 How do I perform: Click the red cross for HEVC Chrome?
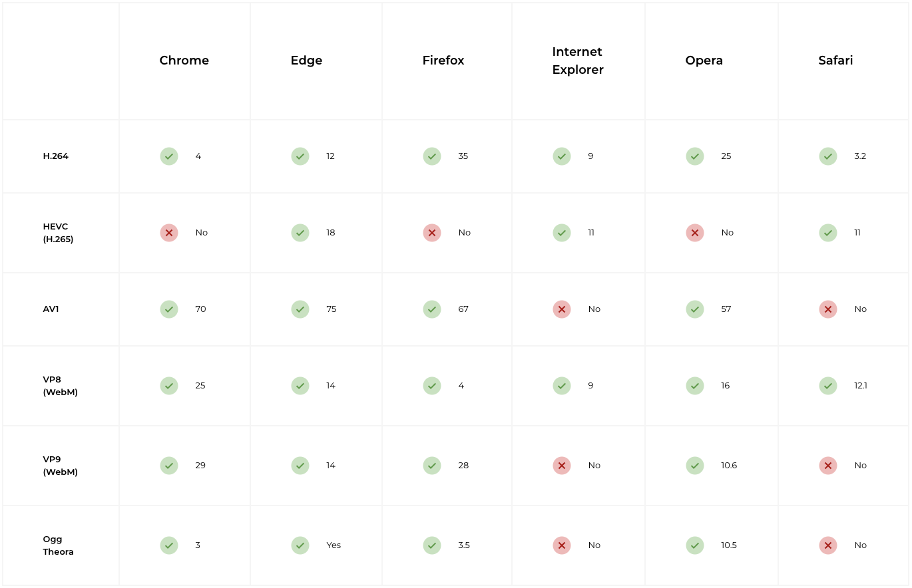[x=169, y=233]
